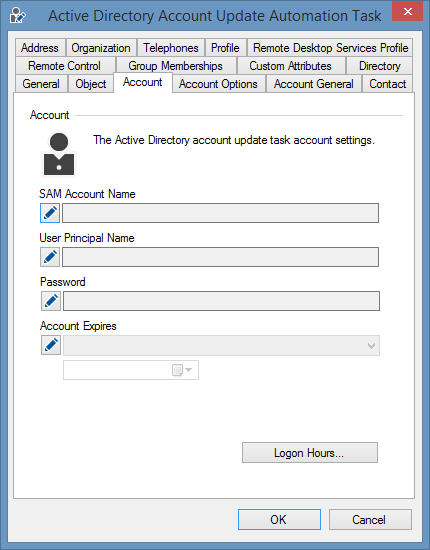Toggle SAM Account Name edit pencil
The height and width of the screenshot is (550, 430).
point(50,213)
